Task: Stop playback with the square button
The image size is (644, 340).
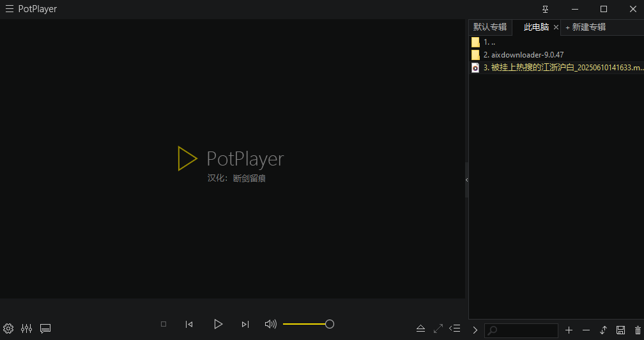Action: coord(164,324)
